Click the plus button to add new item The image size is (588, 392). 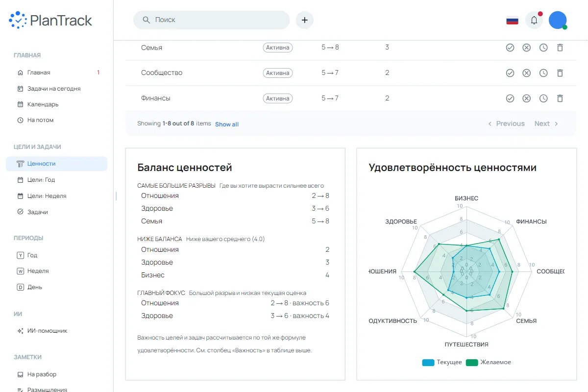305,20
